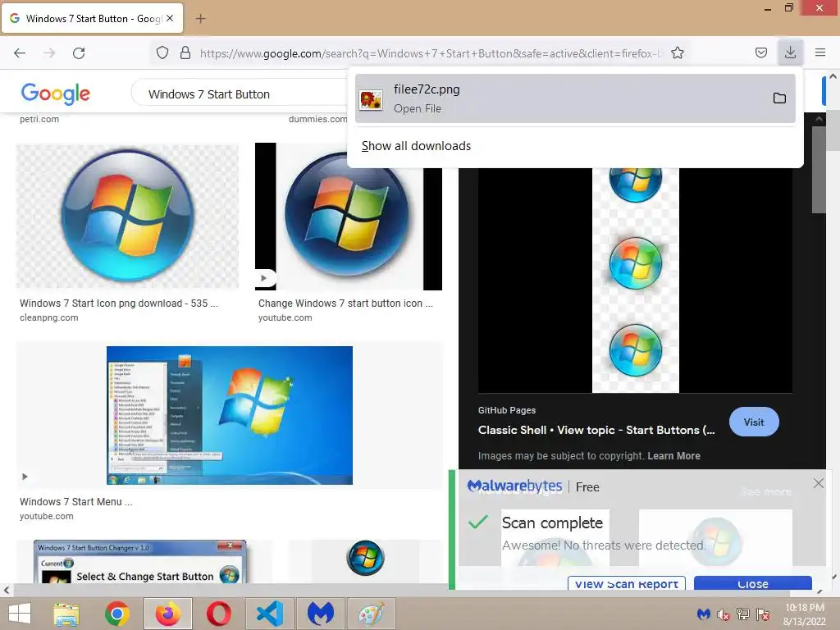Dismiss Malwarebytes notification with X

click(818, 483)
